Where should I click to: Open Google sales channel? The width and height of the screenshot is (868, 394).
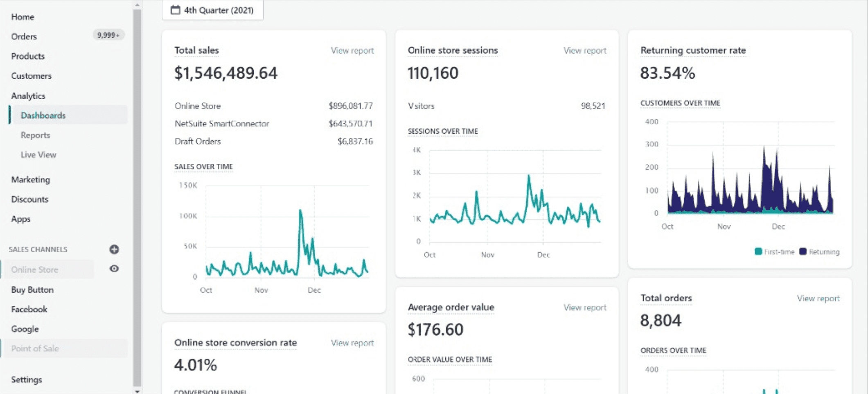(25, 329)
